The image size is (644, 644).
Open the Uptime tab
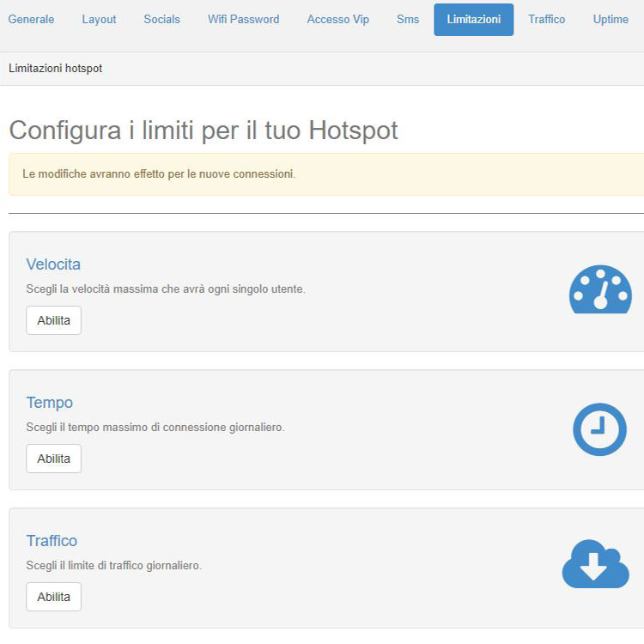click(x=611, y=19)
